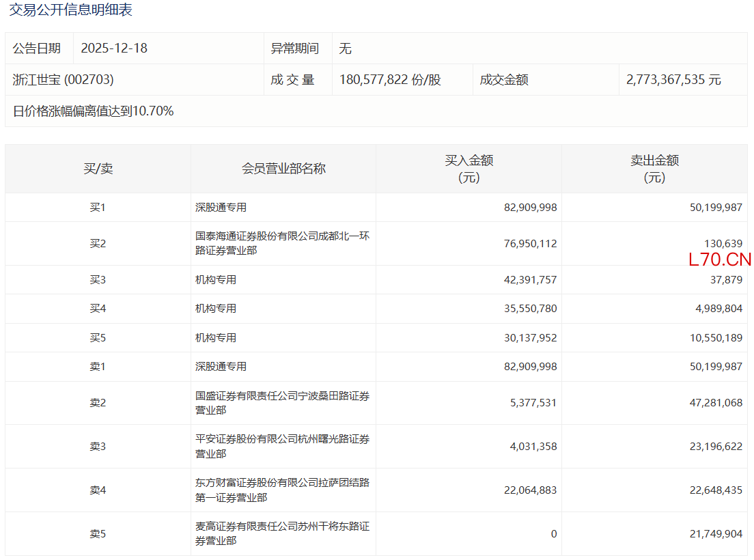Click the L70.CN watermark
This screenshot has width=754, height=560.
(720, 260)
